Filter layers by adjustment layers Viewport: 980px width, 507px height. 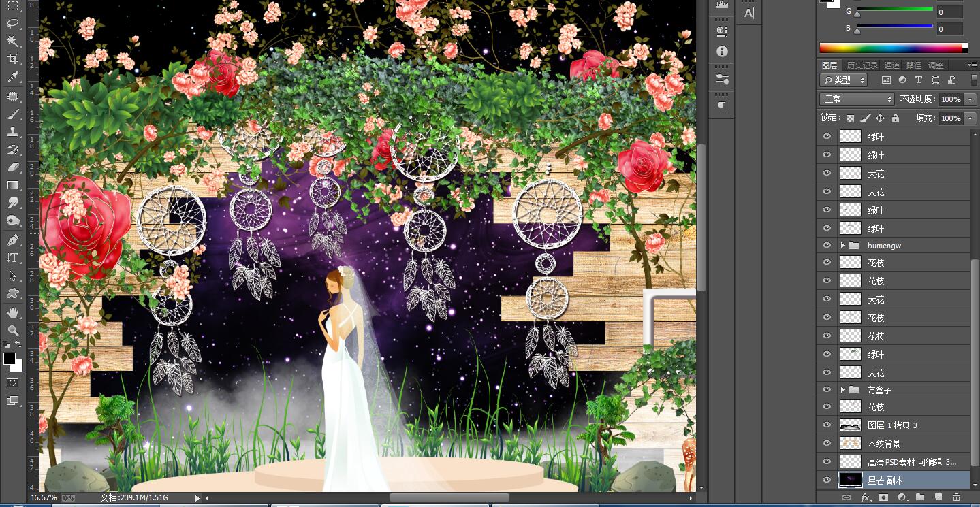click(x=902, y=80)
